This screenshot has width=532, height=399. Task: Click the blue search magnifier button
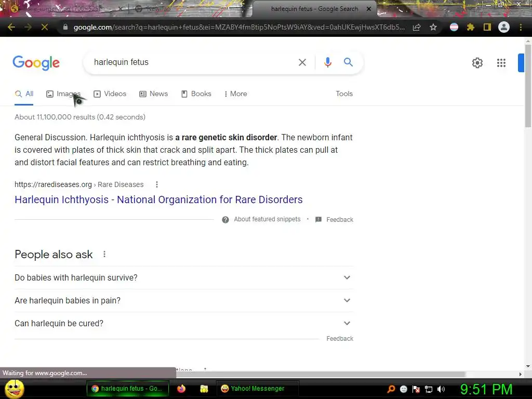pos(348,62)
